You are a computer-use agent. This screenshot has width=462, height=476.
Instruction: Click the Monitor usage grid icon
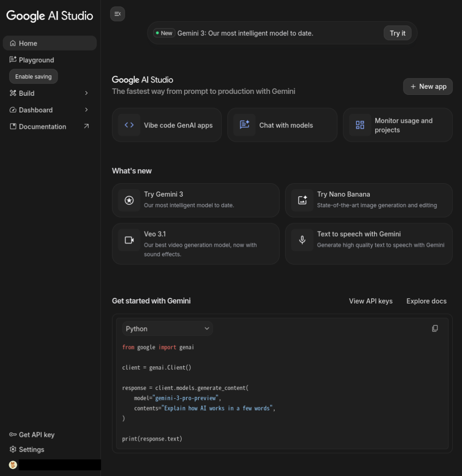pyautogui.click(x=360, y=125)
